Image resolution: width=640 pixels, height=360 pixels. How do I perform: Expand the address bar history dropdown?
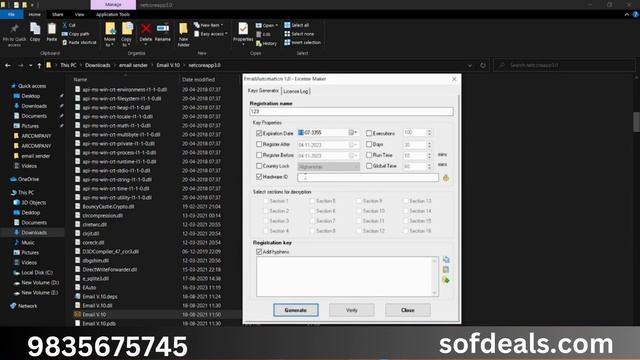470,65
